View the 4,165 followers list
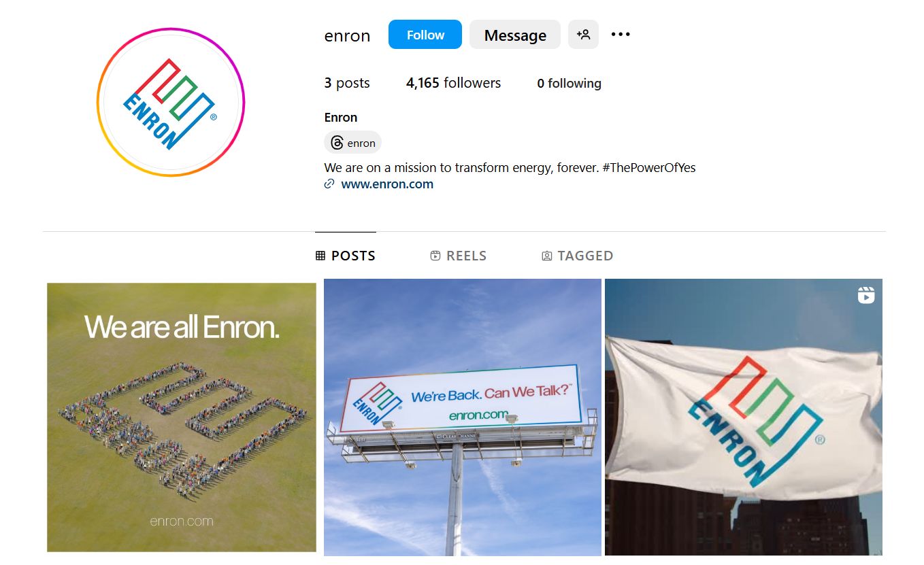Viewport: 924px width, 565px height. pyautogui.click(x=453, y=83)
